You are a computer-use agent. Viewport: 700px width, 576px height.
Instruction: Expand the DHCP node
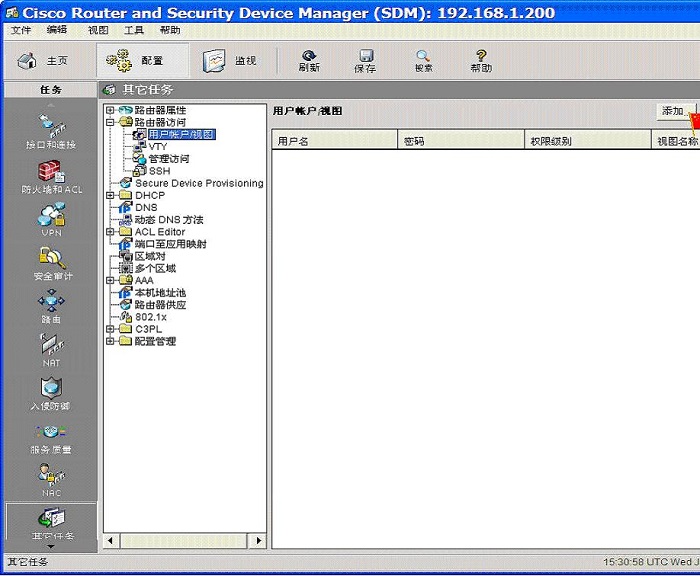pos(110,195)
